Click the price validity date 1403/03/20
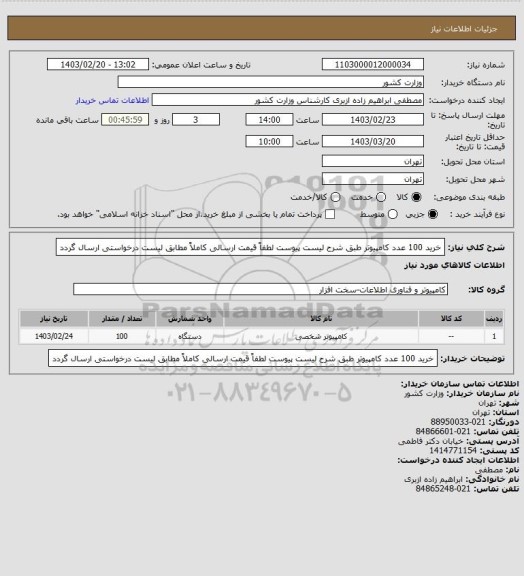 373,141
